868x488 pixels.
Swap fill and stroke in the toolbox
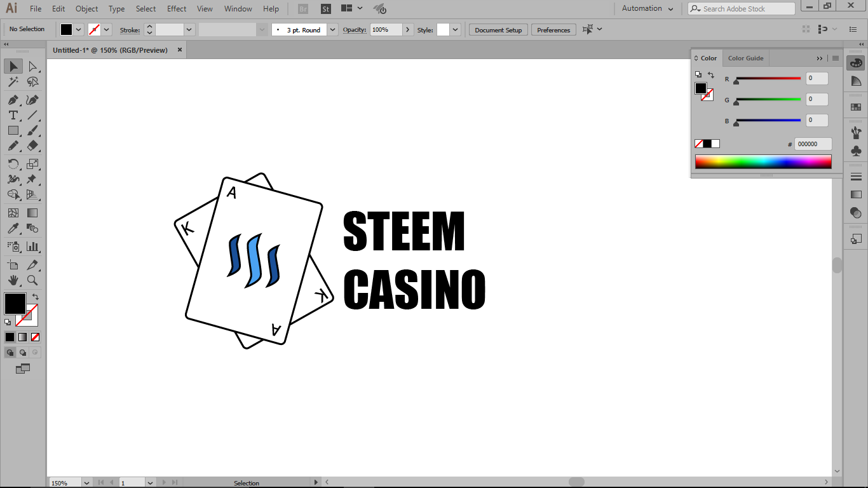(36, 297)
